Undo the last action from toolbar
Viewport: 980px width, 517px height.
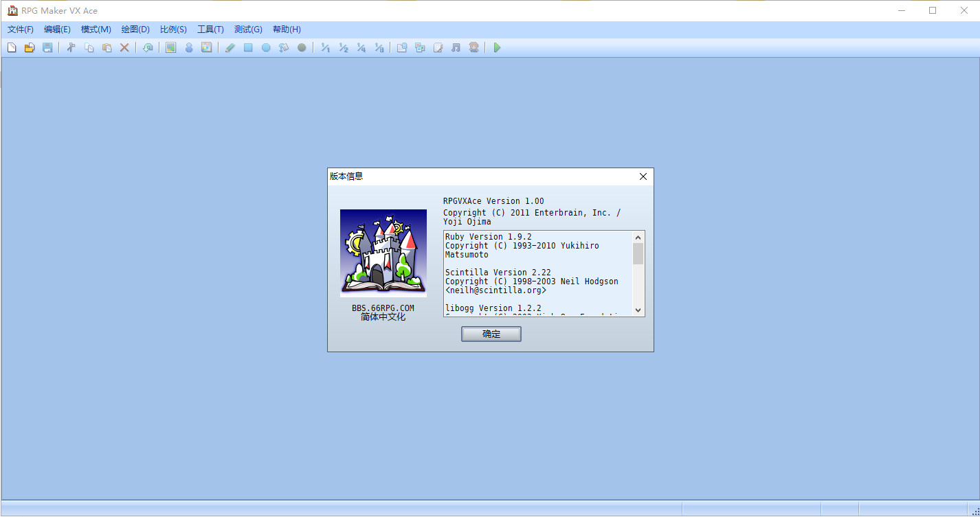point(148,47)
